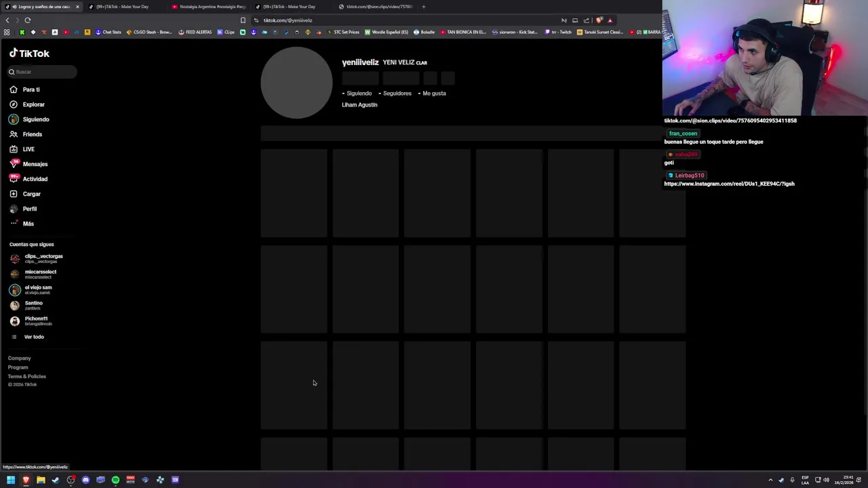The width and height of the screenshot is (868, 488).
Task: View the Seguidores list
Action: 395,94
